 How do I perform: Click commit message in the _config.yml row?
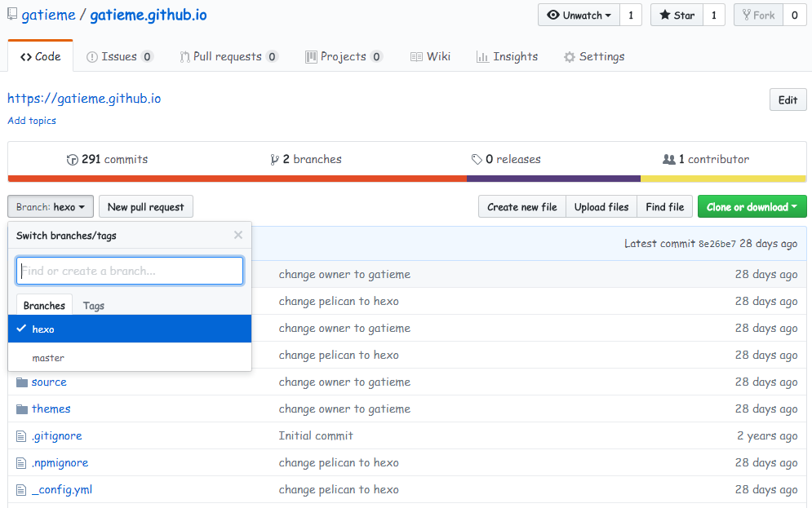pos(339,490)
